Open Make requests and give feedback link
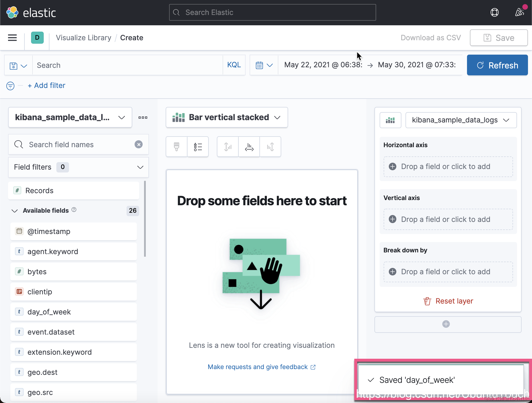This screenshot has width=532, height=403. coord(261,367)
